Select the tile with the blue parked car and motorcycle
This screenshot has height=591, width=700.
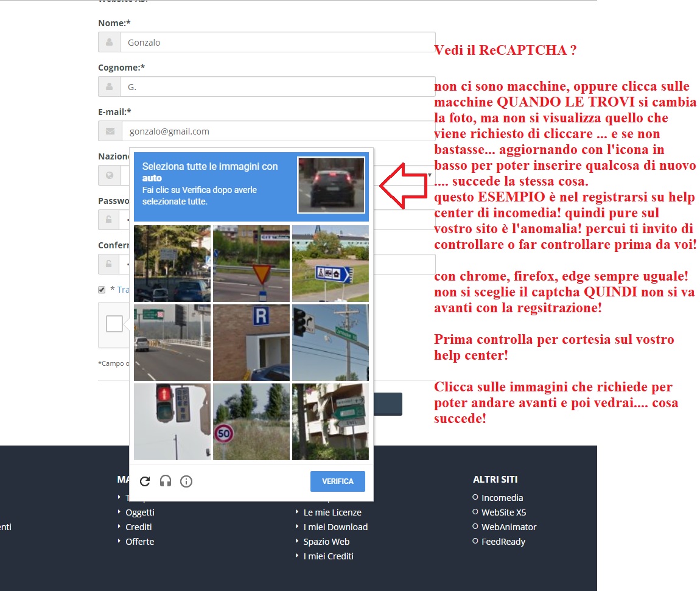172,264
